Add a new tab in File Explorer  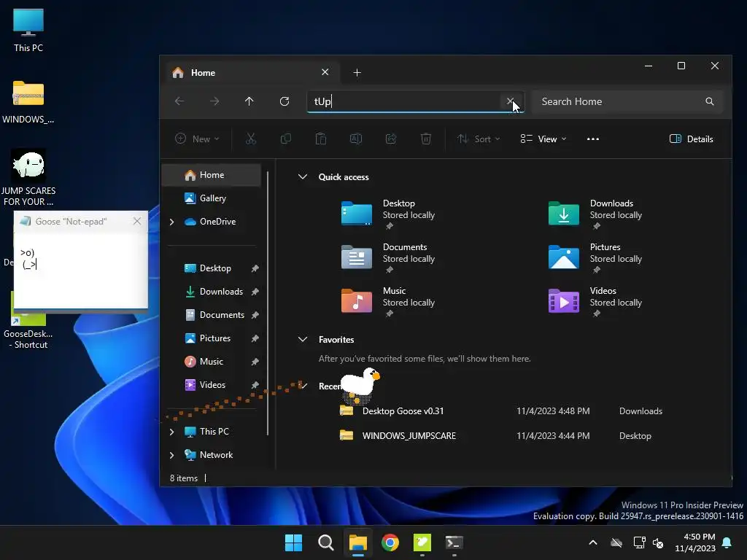(357, 72)
